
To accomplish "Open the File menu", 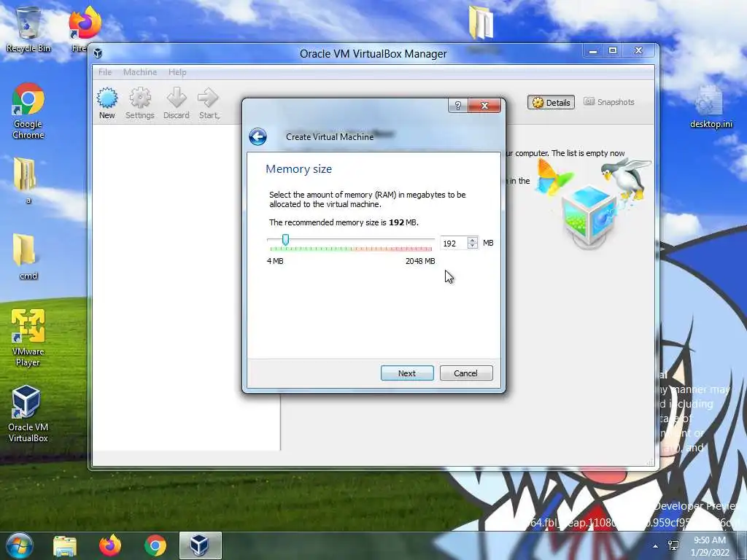I will [105, 72].
